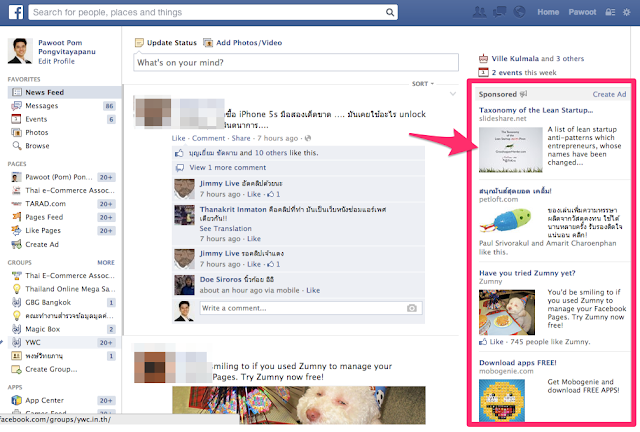This screenshot has width=640, height=432.
Task: Click the Photos sidebar icon
Action: (x=16, y=132)
